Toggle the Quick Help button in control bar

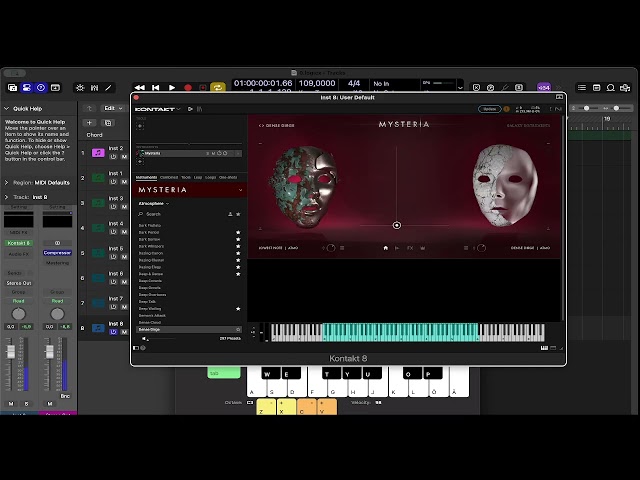(x=41, y=88)
